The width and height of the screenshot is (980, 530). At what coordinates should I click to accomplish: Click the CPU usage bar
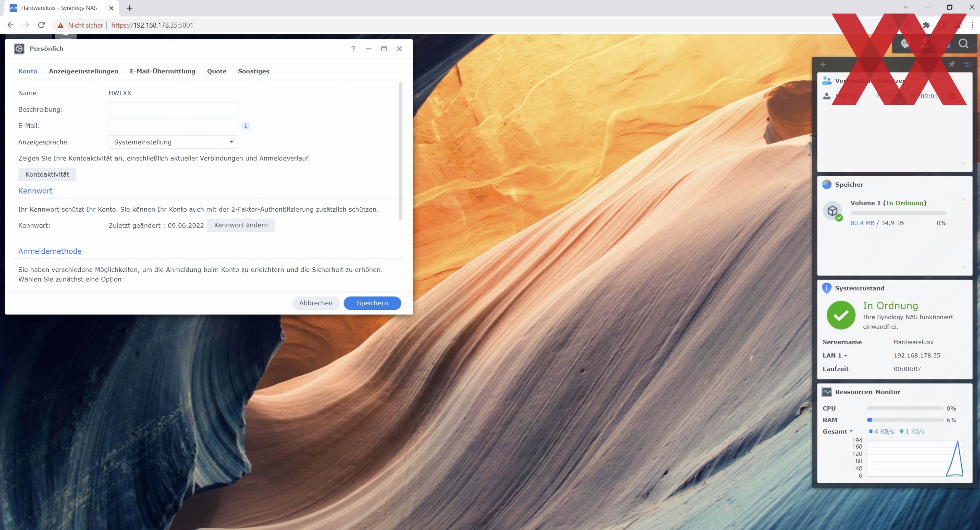(x=905, y=408)
